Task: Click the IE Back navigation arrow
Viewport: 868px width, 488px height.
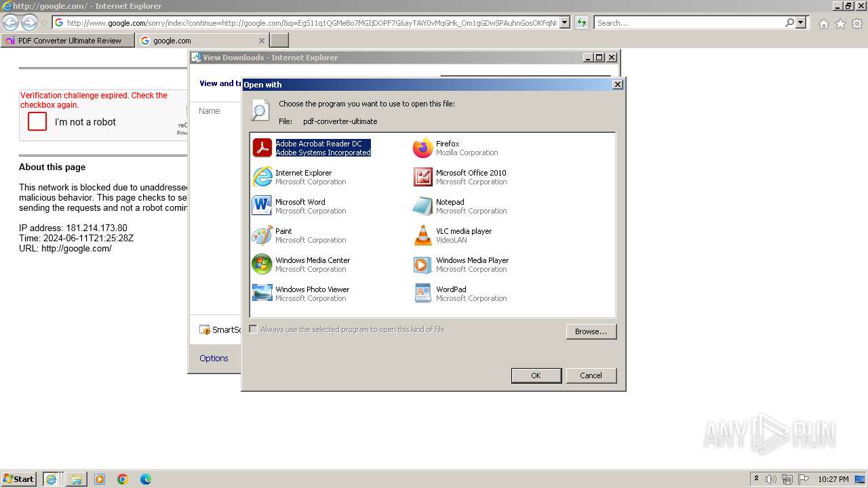Action: [x=10, y=23]
